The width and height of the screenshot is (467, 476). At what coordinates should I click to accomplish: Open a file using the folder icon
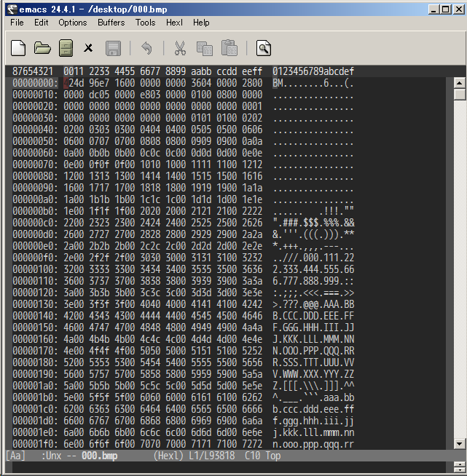pyautogui.click(x=42, y=49)
